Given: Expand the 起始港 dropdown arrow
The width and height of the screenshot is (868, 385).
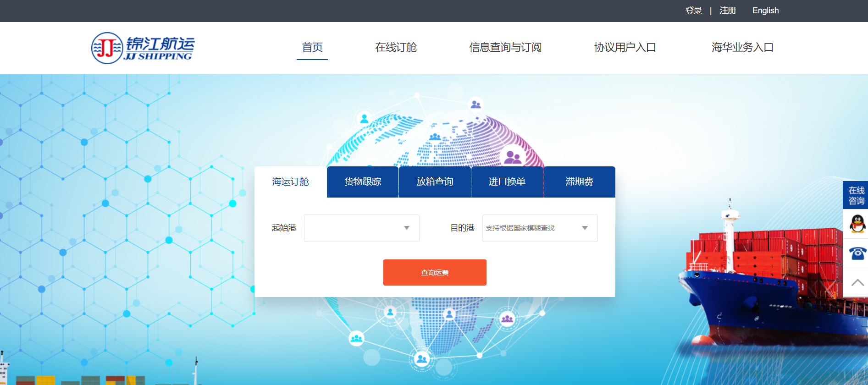Looking at the screenshot, I should 406,228.
